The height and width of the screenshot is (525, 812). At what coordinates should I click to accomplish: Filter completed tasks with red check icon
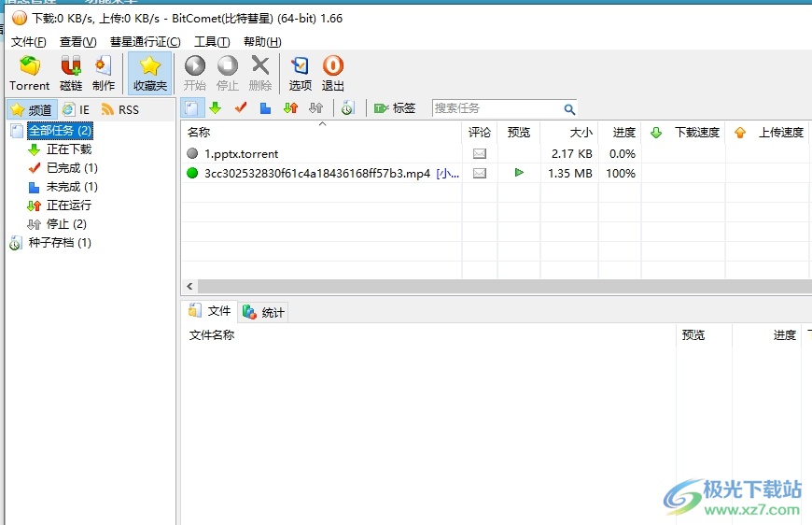(241, 107)
